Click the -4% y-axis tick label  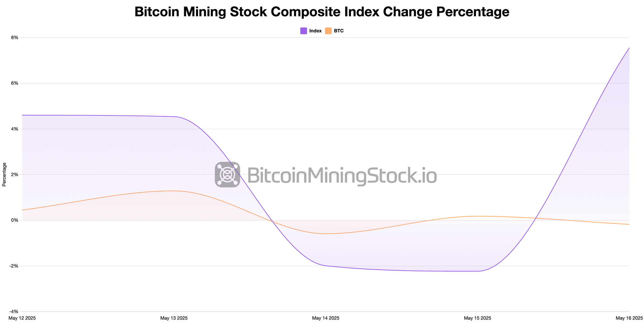click(14, 312)
